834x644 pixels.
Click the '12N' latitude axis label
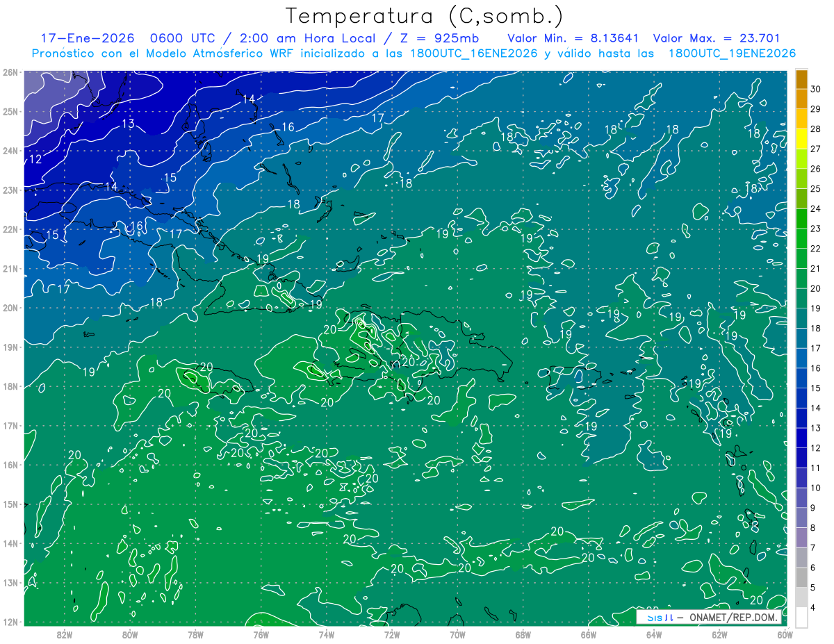(10, 622)
